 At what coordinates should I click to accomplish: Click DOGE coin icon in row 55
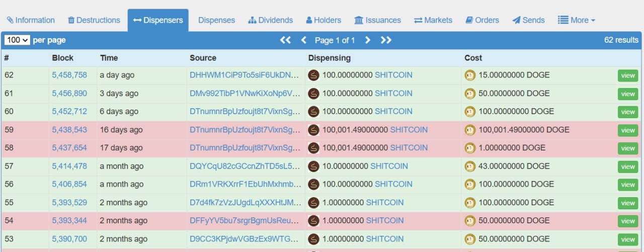tap(470, 202)
